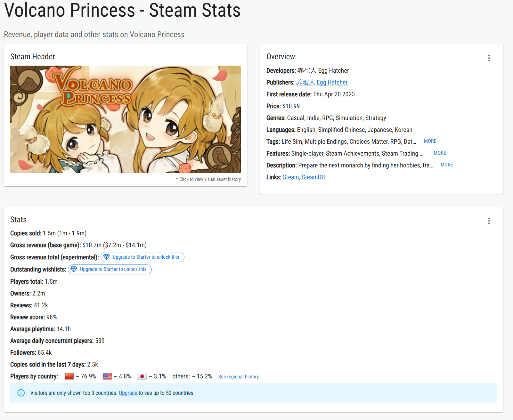513x420 pixels.
Task: Open the Stats card three-dot menu
Action: click(489, 221)
